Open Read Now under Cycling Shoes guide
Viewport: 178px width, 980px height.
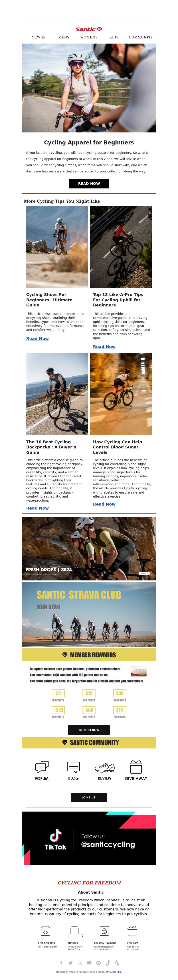(37, 338)
